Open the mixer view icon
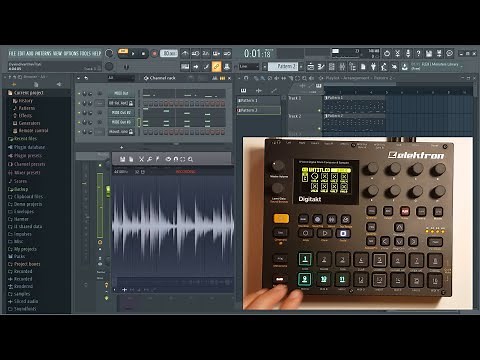 [x=342, y=67]
